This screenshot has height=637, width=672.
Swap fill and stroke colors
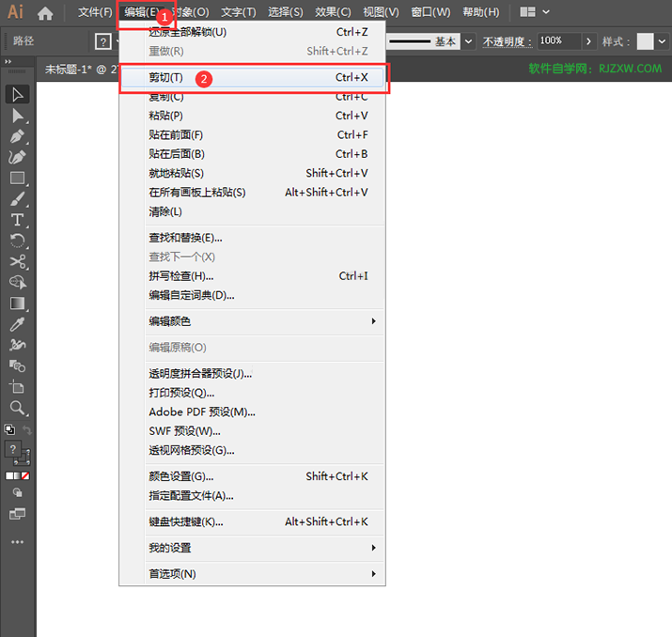click(x=26, y=429)
